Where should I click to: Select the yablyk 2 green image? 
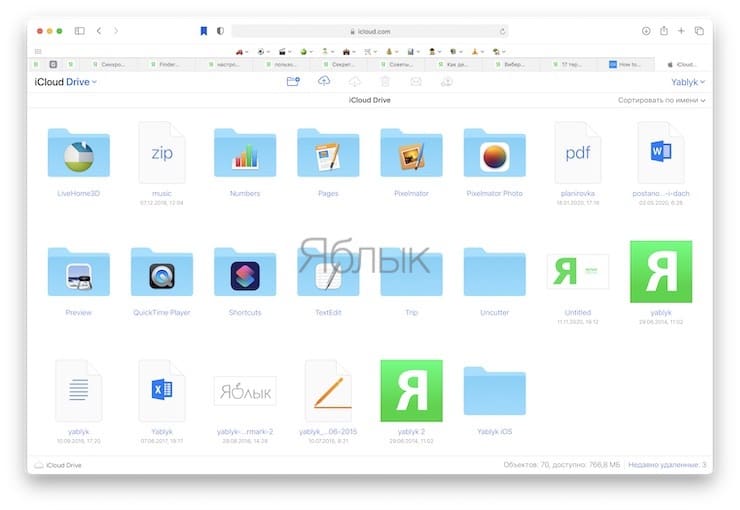pyautogui.click(x=411, y=391)
